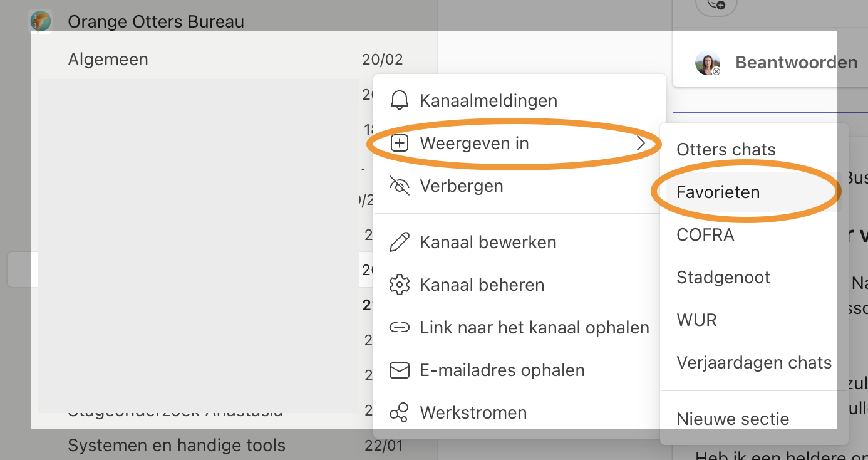
Task: Click the plus-square icon beside Weergeven in
Action: pyautogui.click(x=399, y=143)
